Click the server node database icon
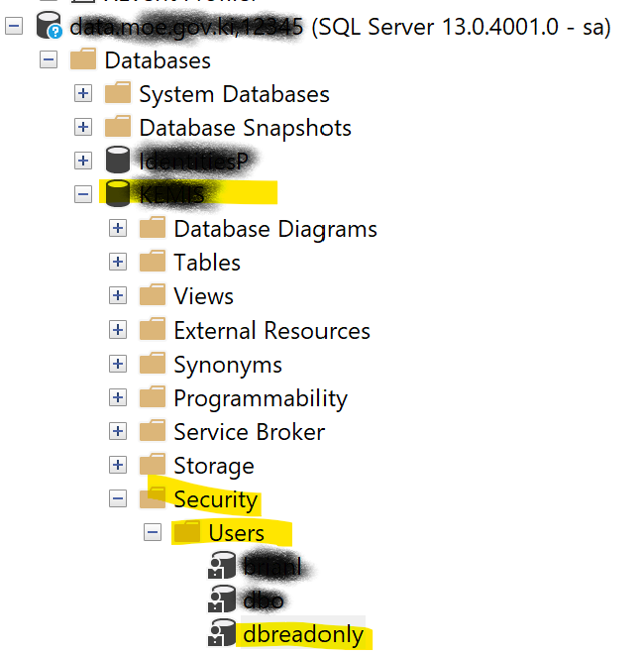The width and height of the screenshot is (644, 654). pyautogui.click(x=49, y=27)
